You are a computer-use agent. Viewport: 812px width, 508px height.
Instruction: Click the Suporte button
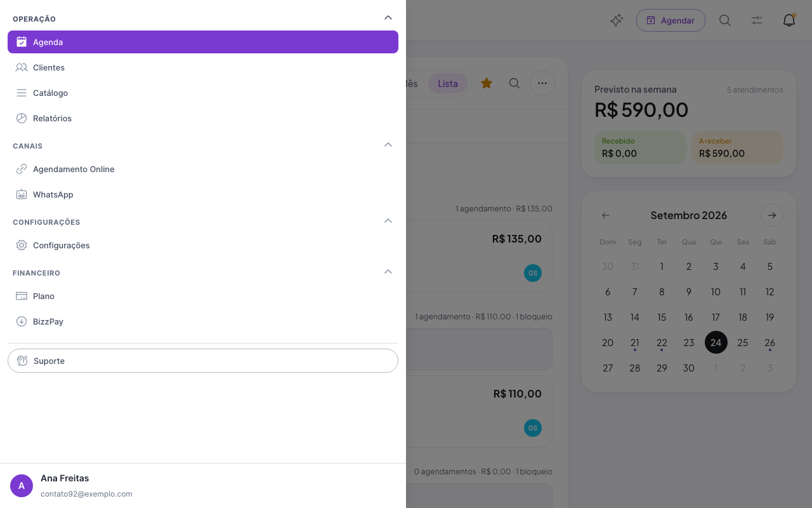203,361
